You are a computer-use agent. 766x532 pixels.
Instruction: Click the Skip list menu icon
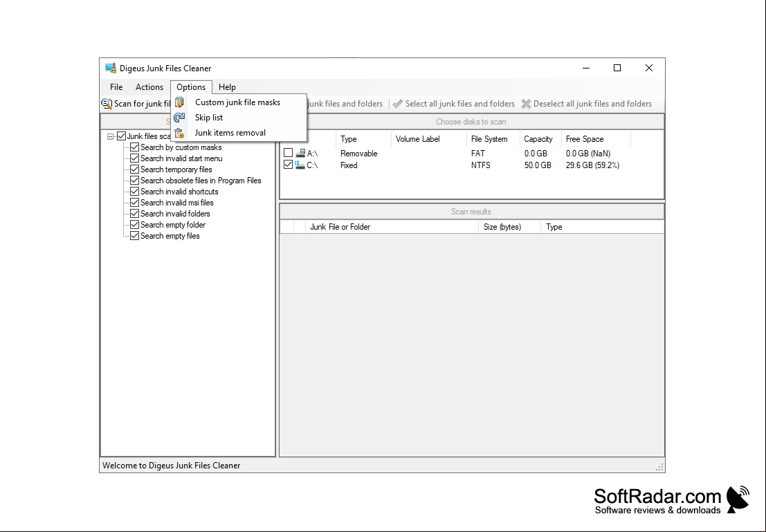(179, 117)
